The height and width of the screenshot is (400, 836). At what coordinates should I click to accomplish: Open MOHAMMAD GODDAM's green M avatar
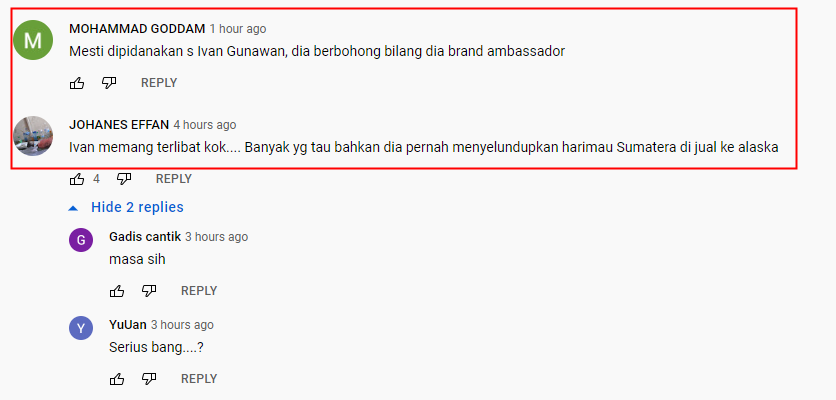pyautogui.click(x=33, y=40)
